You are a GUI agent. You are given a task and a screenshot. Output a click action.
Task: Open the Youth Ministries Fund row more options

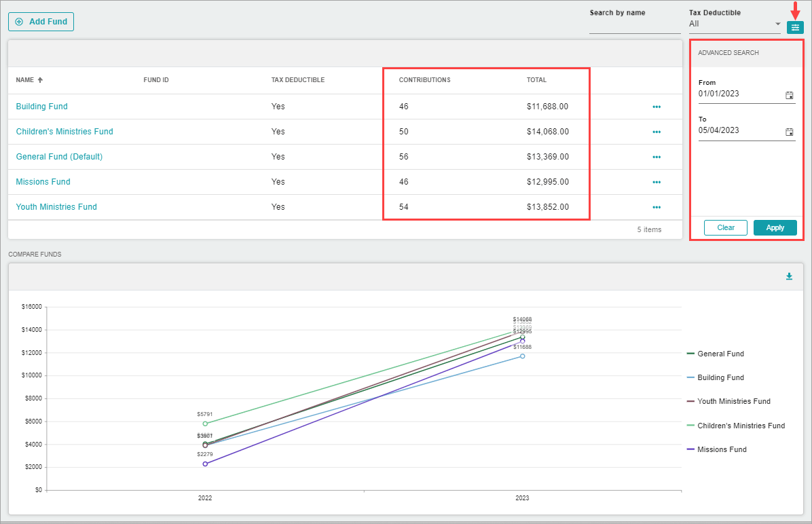coord(657,207)
